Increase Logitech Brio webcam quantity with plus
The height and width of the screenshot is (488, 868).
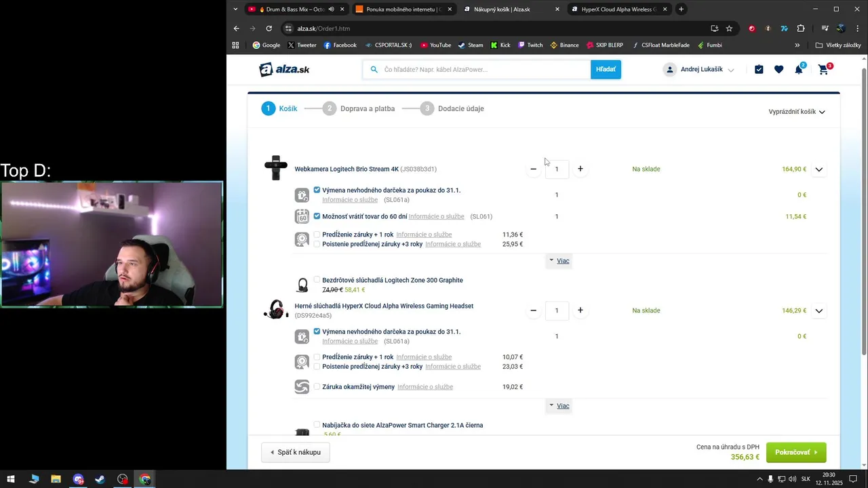tap(580, 169)
